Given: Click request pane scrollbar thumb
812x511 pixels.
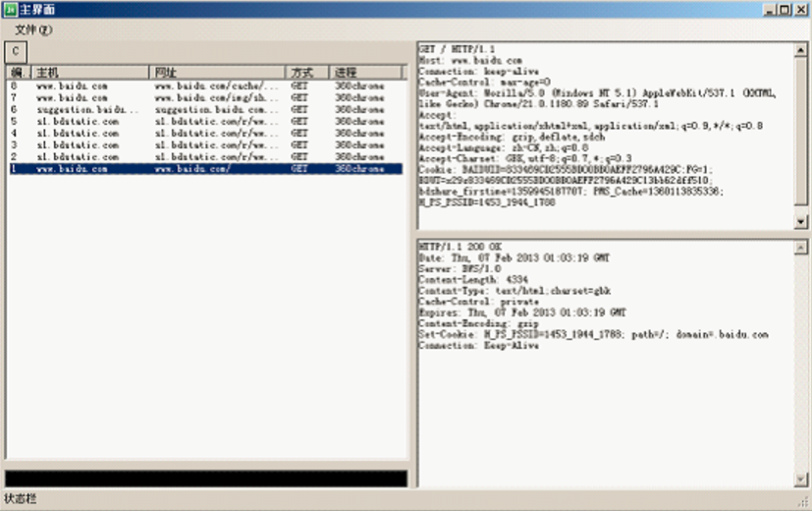Looking at the screenshot, I should pos(800,130).
